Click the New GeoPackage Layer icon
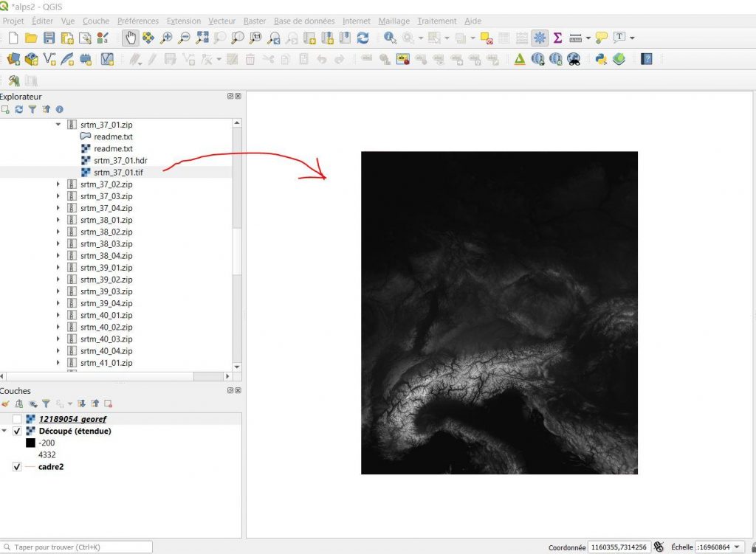The height and width of the screenshot is (554, 756). (x=31, y=59)
